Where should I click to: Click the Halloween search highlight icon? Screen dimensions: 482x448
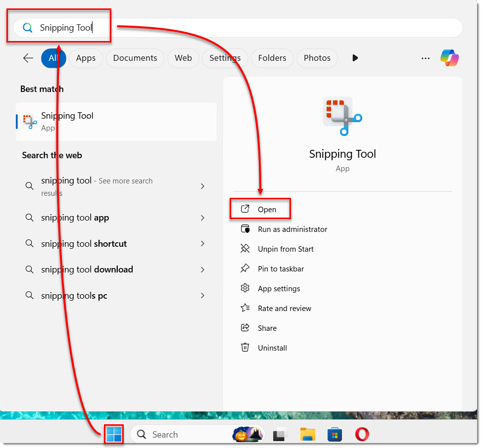tap(248, 434)
